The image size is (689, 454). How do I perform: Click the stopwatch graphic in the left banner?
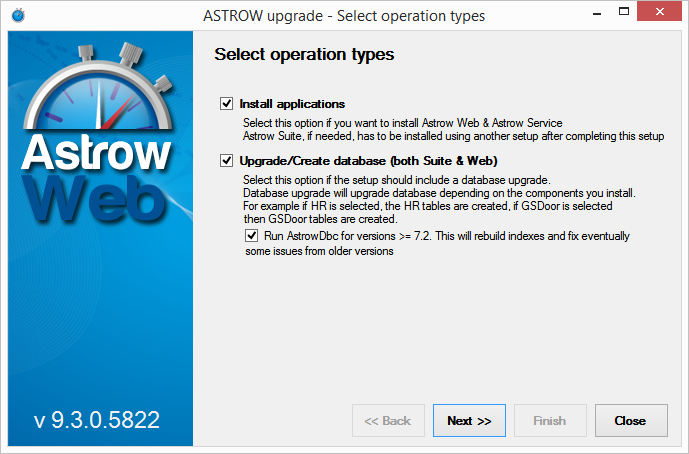pos(100,90)
